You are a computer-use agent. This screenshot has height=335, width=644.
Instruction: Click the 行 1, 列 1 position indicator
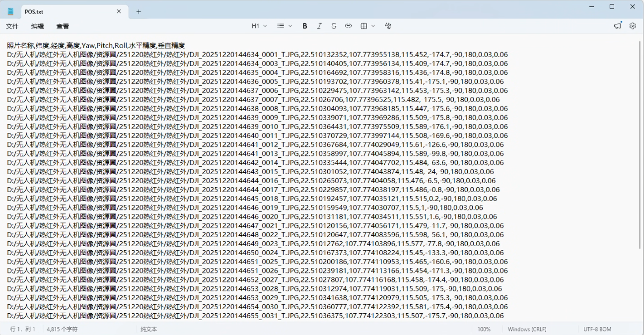(x=23, y=329)
